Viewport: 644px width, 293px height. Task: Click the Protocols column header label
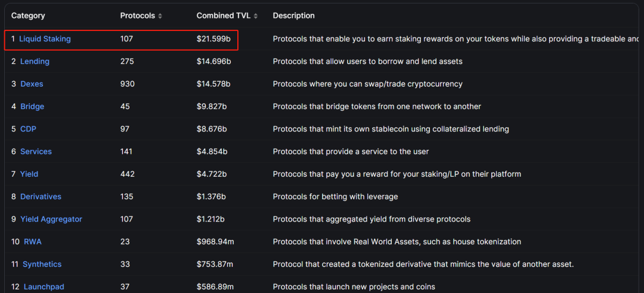(x=138, y=16)
